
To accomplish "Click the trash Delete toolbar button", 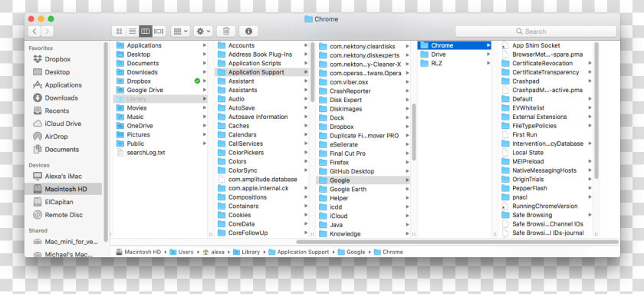I will [x=226, y=31].
